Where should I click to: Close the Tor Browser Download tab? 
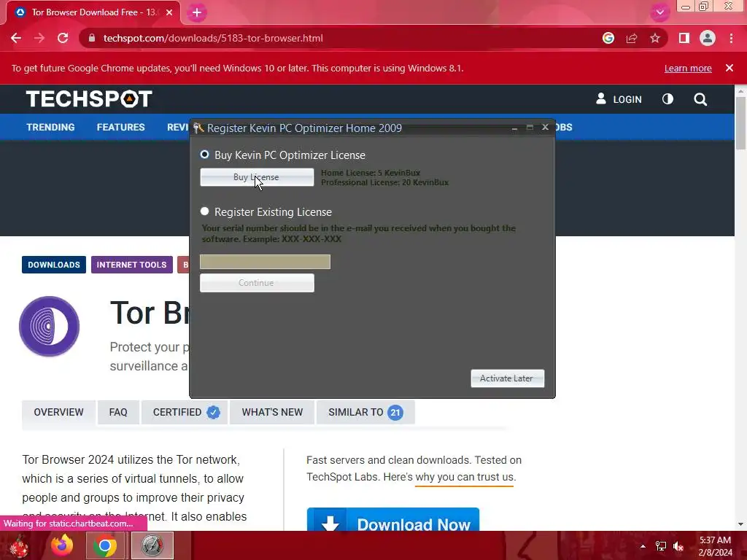click(169, 12)
